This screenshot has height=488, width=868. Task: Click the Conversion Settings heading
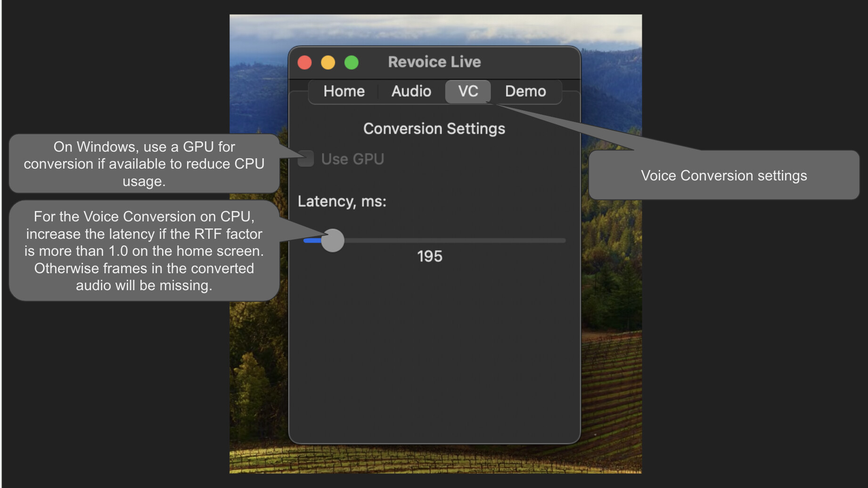point(434,128)
